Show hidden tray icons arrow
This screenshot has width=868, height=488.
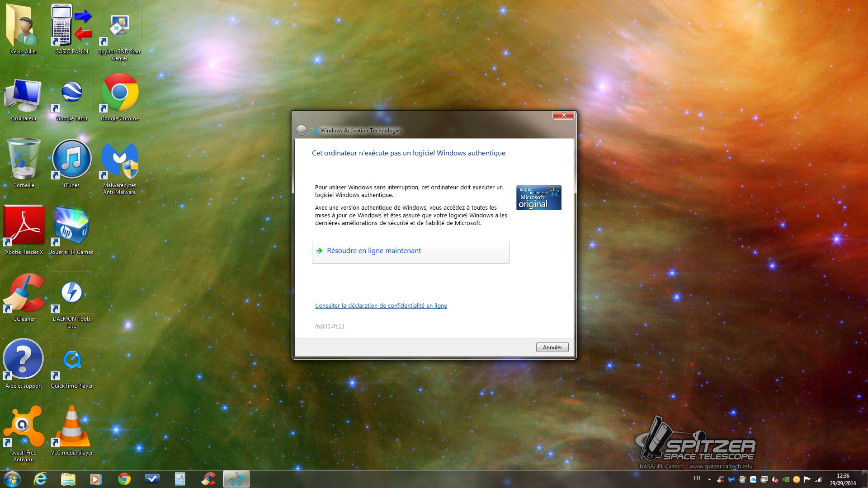(709, 479)
